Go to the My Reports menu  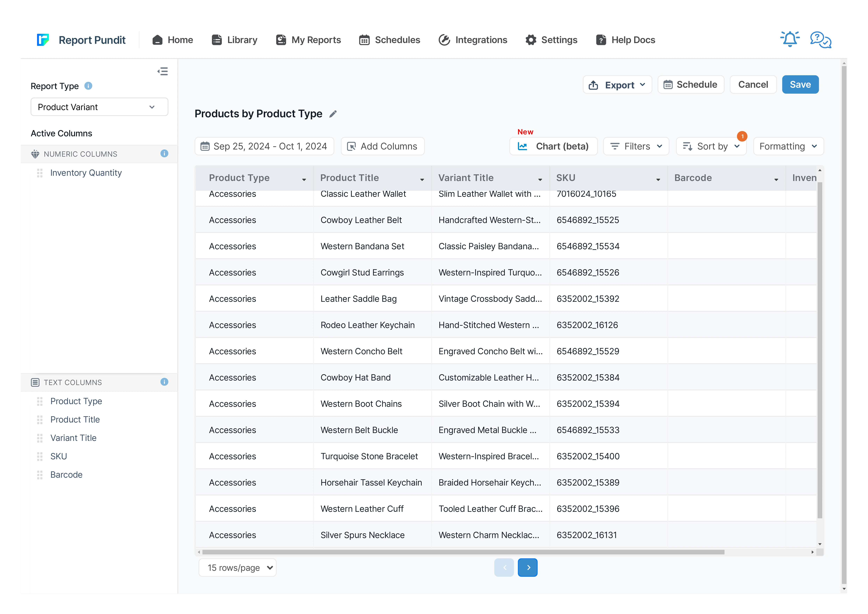coord(309,40)
